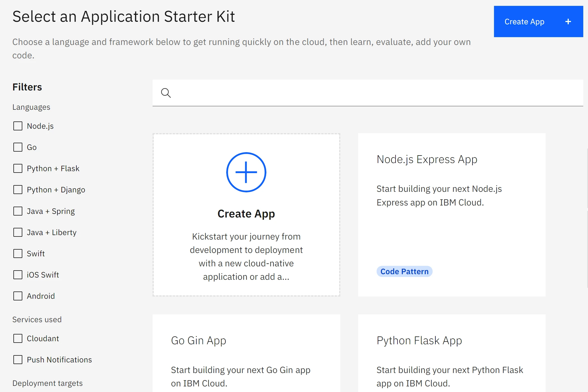Open the Python Flask App card
Image resolution: width=588 pixels, height=392 pixels.
click(x=452, y=353)
